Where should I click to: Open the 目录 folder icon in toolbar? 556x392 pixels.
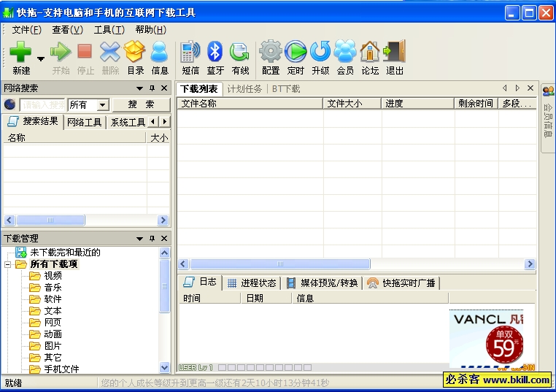[x=135, y=52]
